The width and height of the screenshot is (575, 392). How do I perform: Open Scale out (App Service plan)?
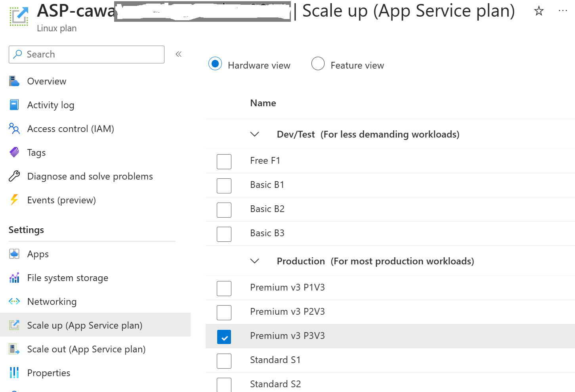pos(86,349)
